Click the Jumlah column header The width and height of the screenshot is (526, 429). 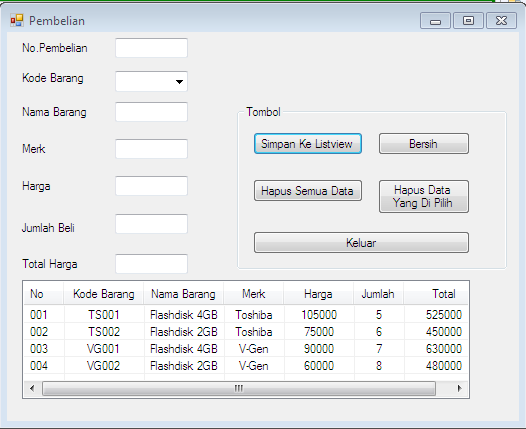coord(378,294)
